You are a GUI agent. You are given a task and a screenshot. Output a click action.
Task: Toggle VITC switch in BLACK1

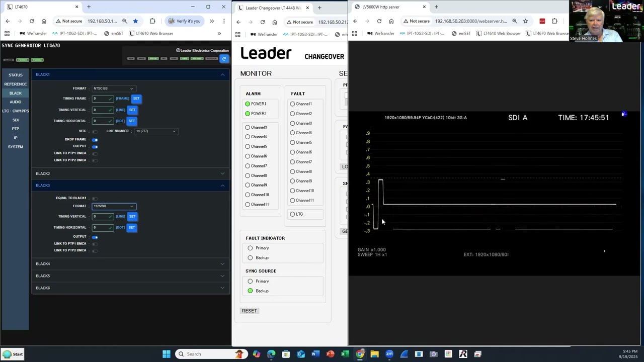coord(95,131)
